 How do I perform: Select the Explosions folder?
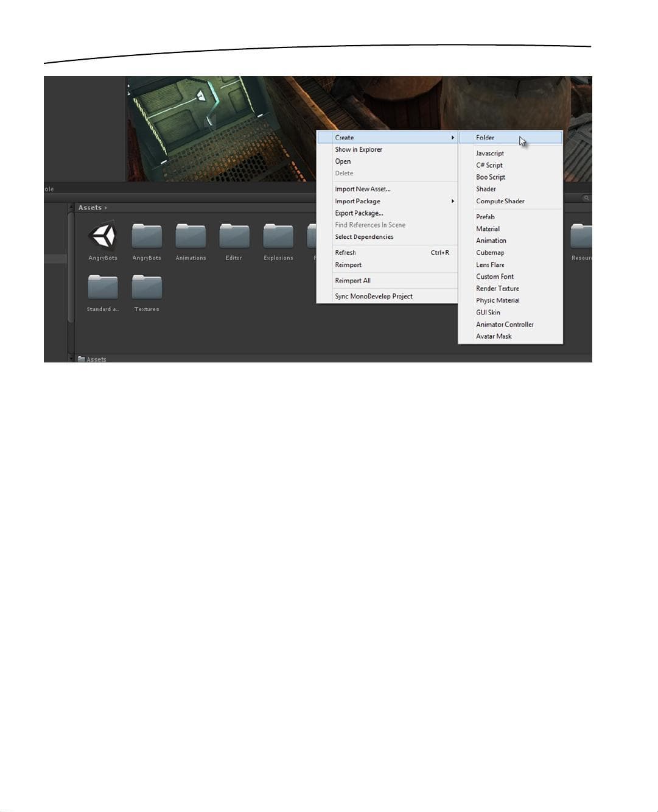coord(278,236)
